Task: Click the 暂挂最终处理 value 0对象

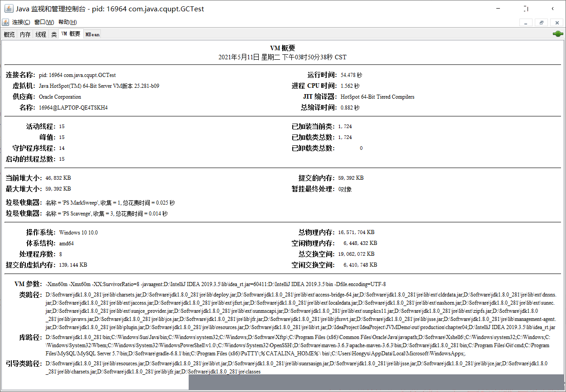Action: tap(345, 189)
